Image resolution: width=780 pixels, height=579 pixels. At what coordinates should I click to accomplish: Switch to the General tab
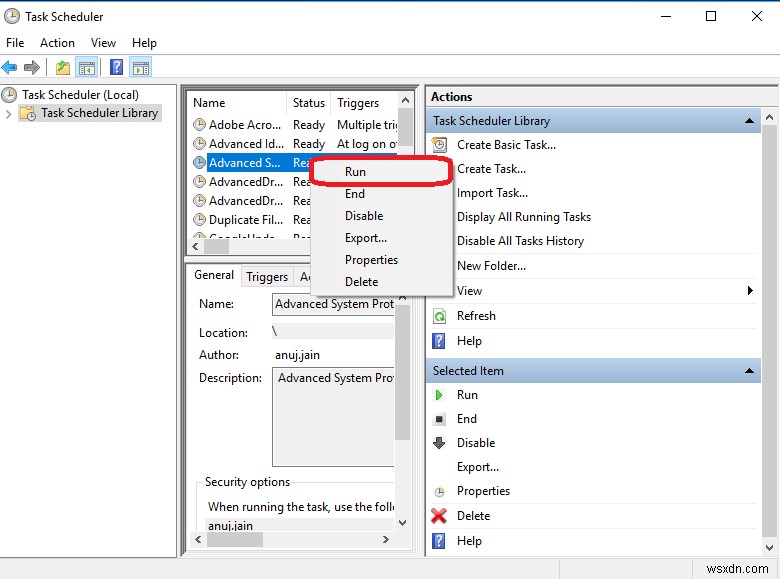coord(214,275)
